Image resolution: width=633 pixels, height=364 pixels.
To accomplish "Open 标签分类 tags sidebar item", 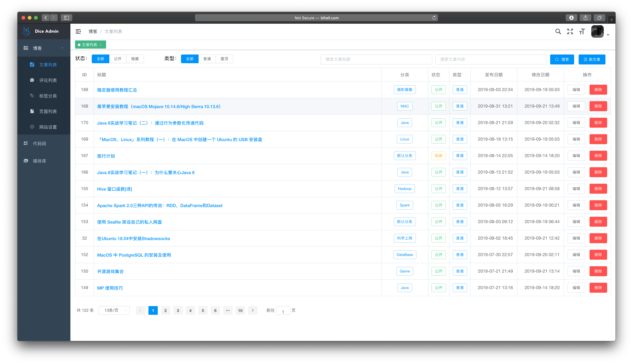I will click(48, 96).
